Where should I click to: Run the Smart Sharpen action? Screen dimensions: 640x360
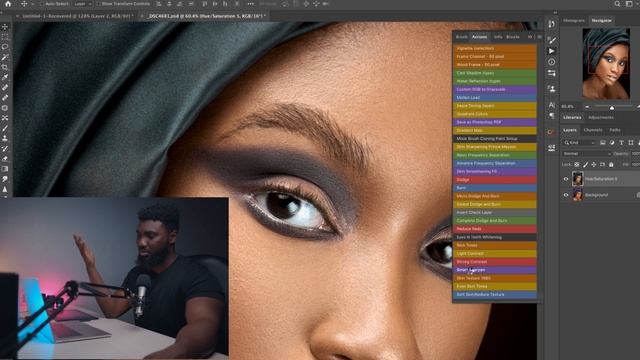click(x=495, y=270)
